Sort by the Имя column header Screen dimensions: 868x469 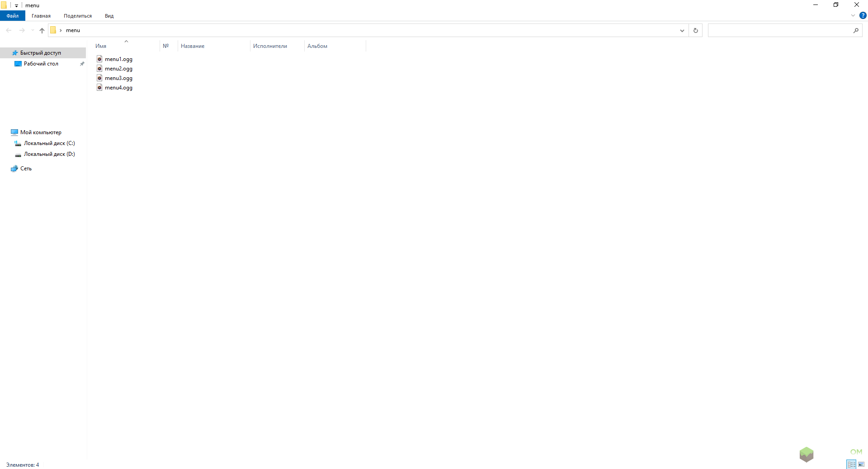tap(126, 46)
